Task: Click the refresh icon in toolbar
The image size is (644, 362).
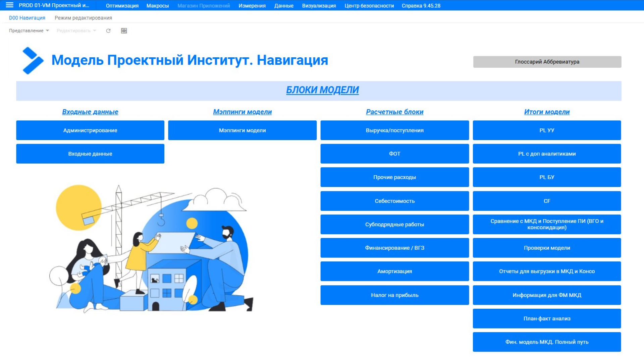Action: pyautogui.click(x=108, y=31)
